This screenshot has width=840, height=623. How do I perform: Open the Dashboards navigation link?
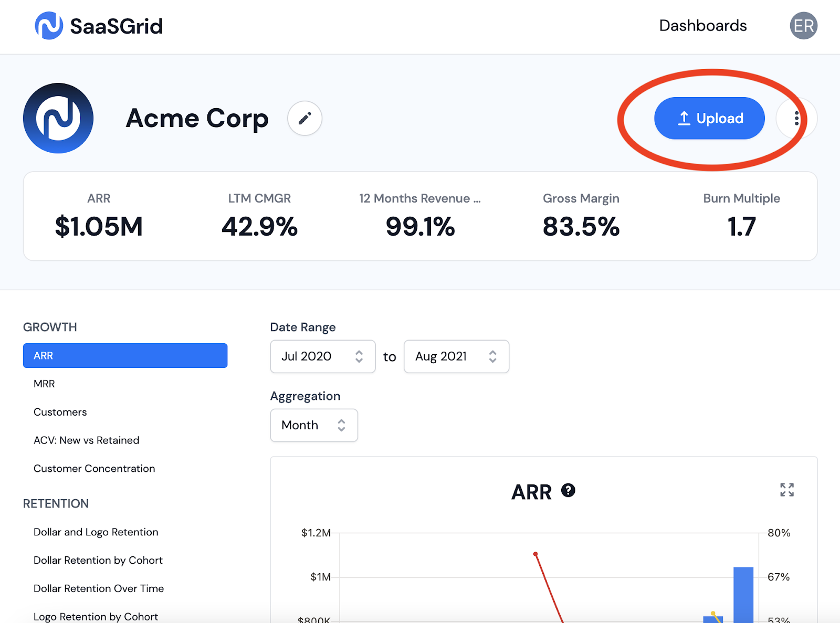(x=702, y=26)
